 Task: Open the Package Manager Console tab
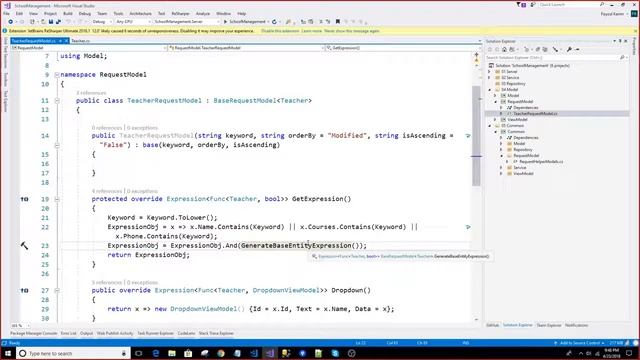tap(33, 333)
